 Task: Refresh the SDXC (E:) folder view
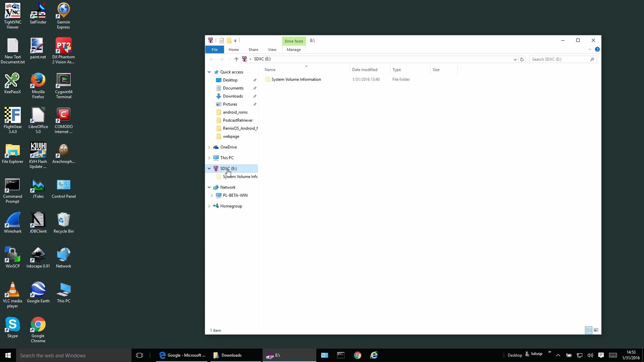[x=522, y=59]
